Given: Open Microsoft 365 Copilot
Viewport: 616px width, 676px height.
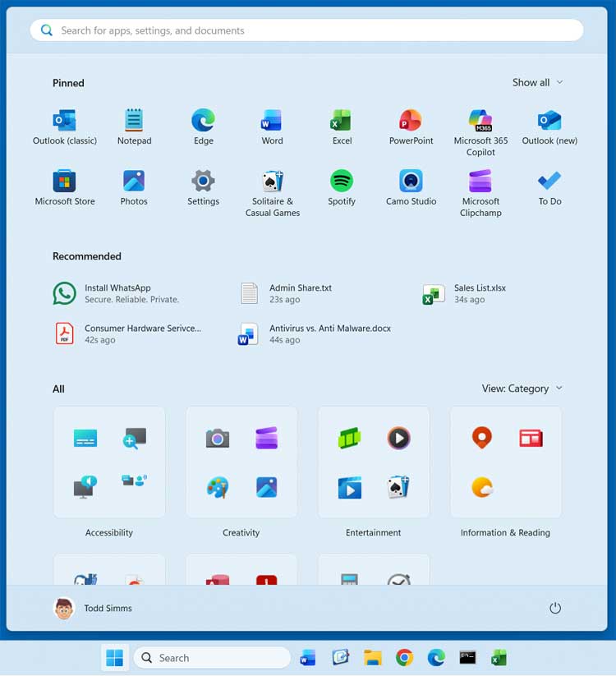Looking at the screenshot, I should tap(480, 133).
